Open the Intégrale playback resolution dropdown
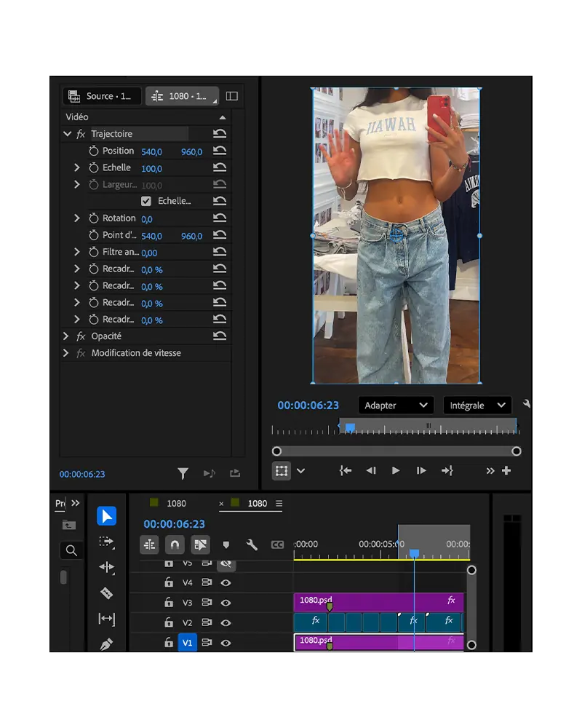The image size is (582, 728). point(477,405)
